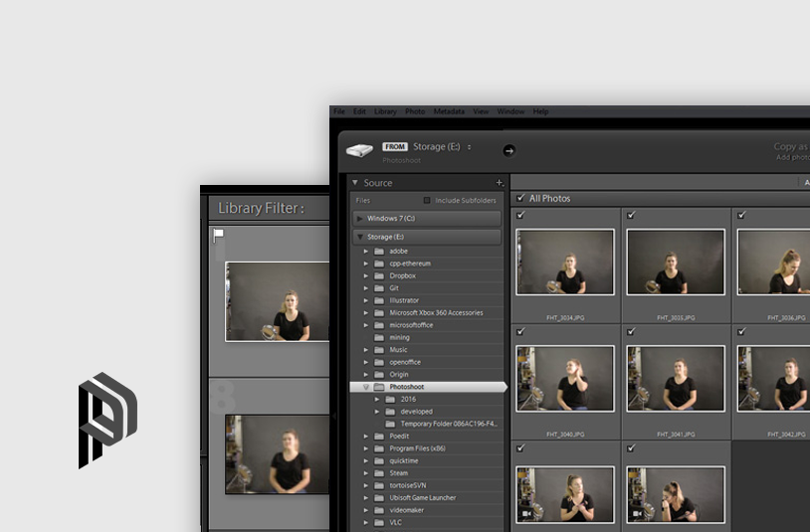Toggle the Include Subfolders checkbox
Viewport: 810px width, 532px height.
click(x=428, y=200)
